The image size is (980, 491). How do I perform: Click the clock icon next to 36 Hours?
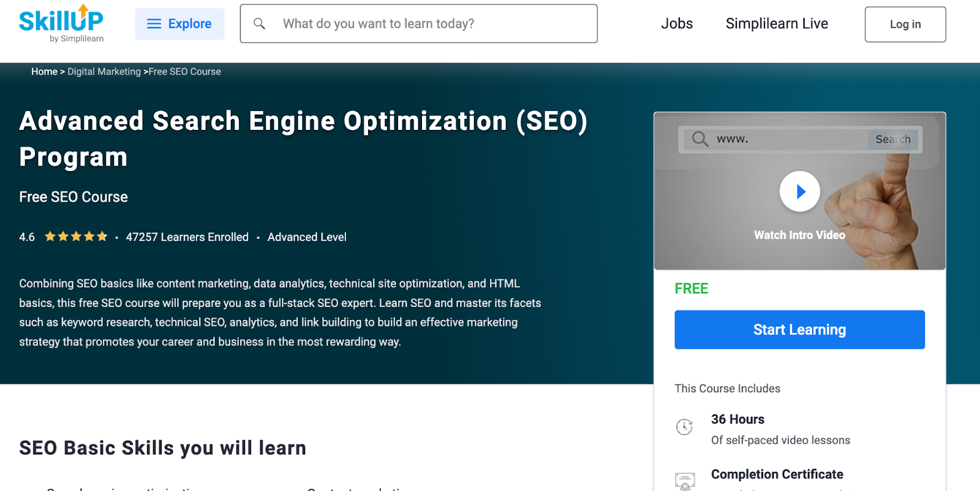(684, 427)
